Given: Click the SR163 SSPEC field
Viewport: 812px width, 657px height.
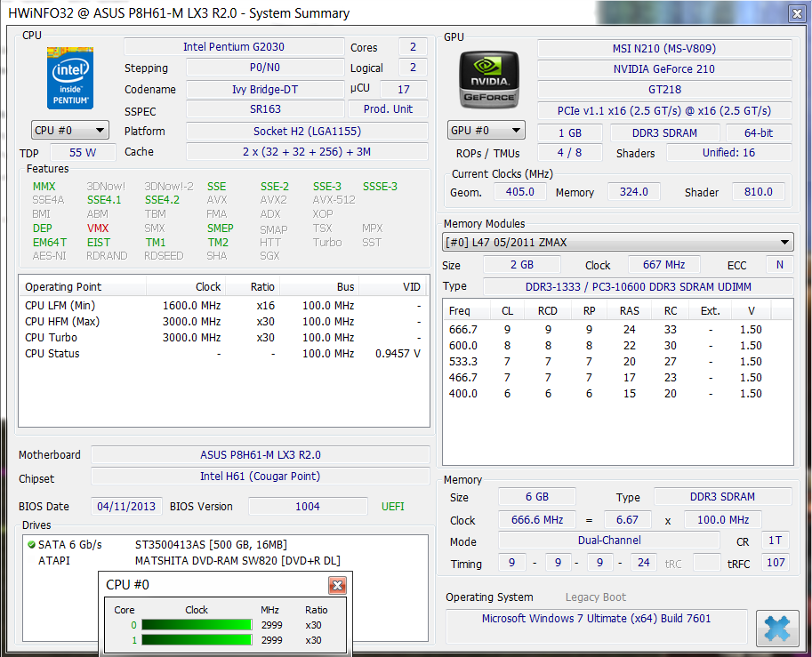Looking at the screenshot, I should coord(265,108).
